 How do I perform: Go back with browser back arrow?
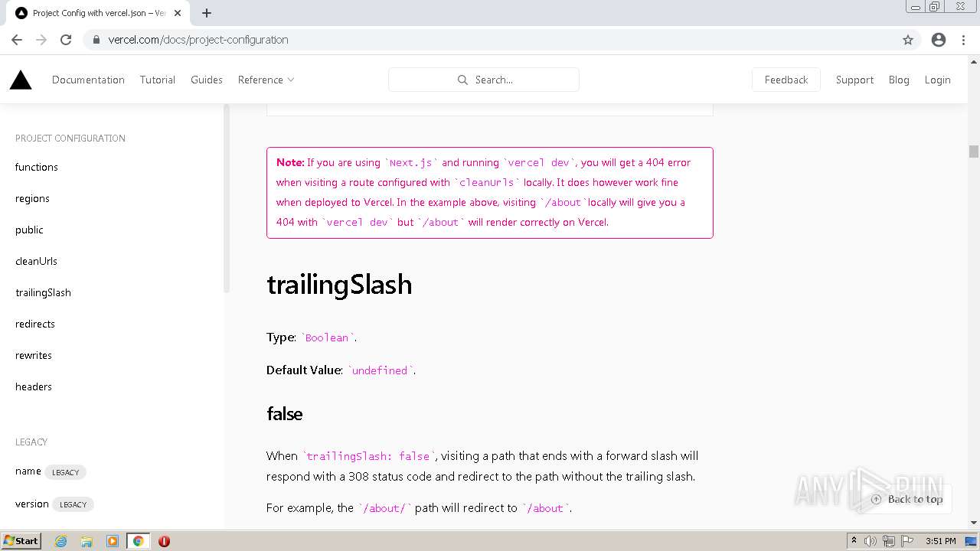[17, 40]
